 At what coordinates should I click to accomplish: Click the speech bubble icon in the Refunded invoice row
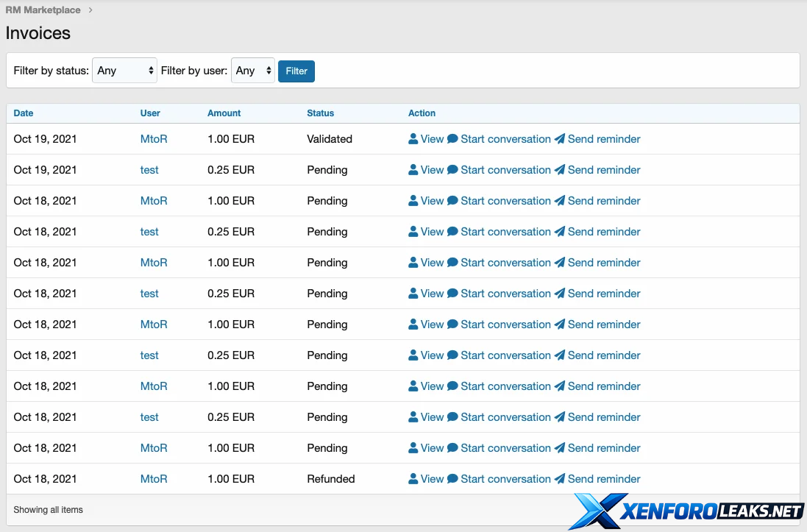point(452,479)
